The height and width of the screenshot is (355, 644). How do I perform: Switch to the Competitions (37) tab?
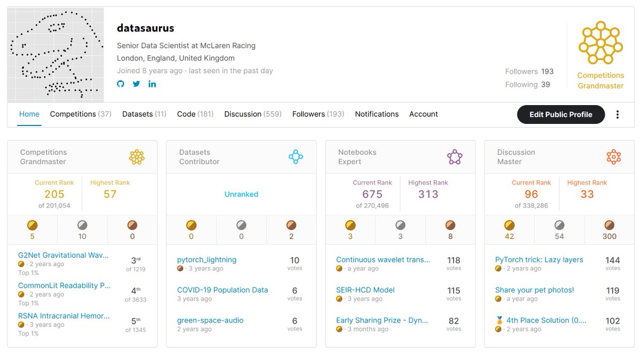tap(80, 114)
